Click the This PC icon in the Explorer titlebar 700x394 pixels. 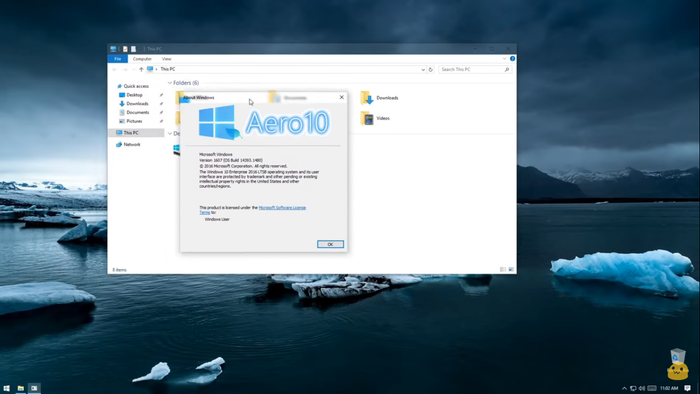point(113,49)
